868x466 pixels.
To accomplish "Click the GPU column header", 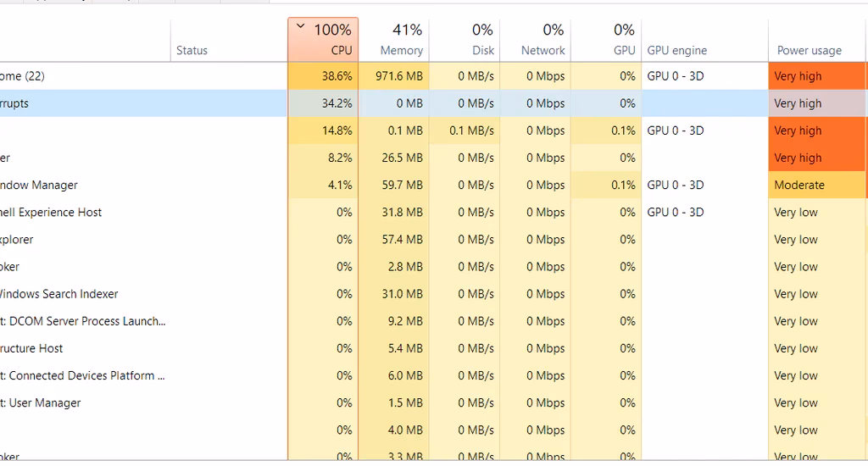I will coord(606,39).
